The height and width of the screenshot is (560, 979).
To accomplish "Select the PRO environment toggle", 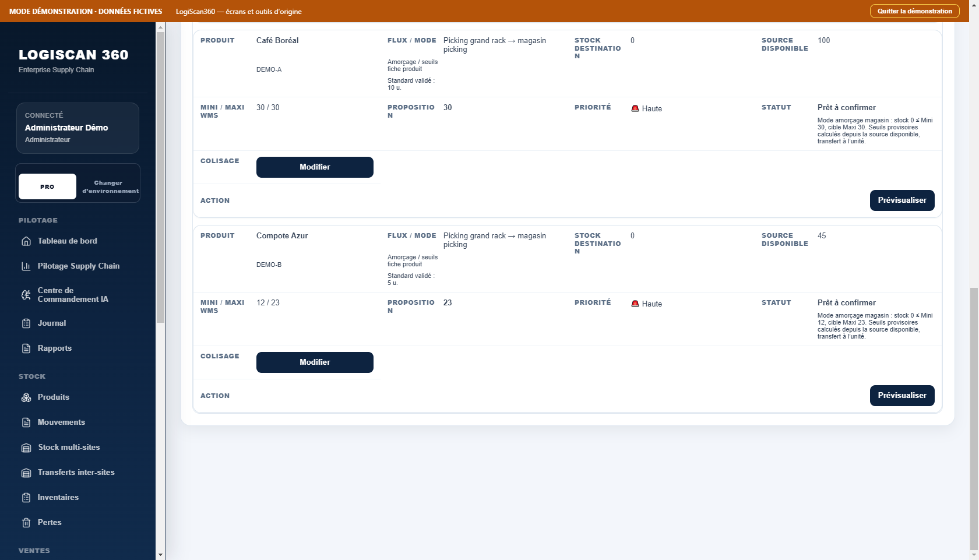I will (47, 186).
